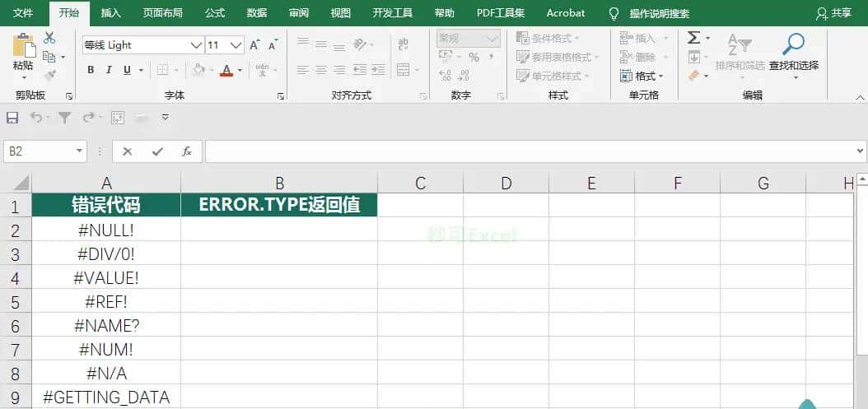The image size is (868, 409).
Task: Click the decrease indent icon
Action: click(x=360, y=70)
